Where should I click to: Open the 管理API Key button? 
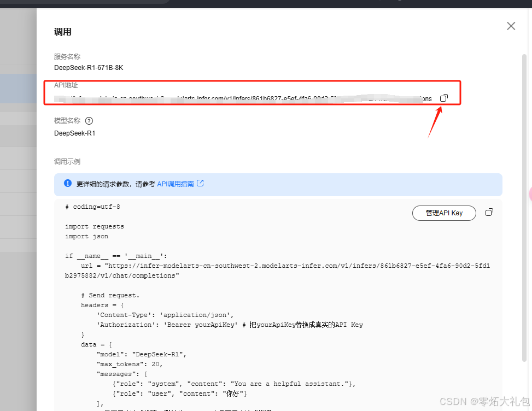tap(444, 213)
